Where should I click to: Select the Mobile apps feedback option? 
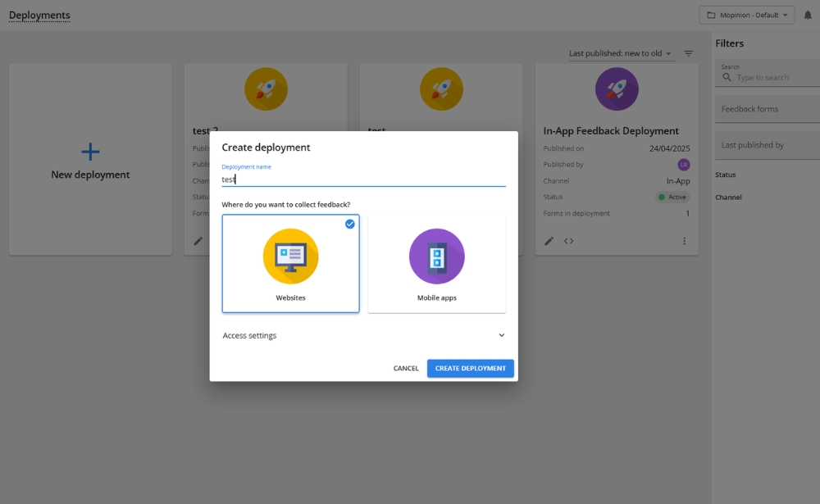pyautogui.click(x=436, y=263)
